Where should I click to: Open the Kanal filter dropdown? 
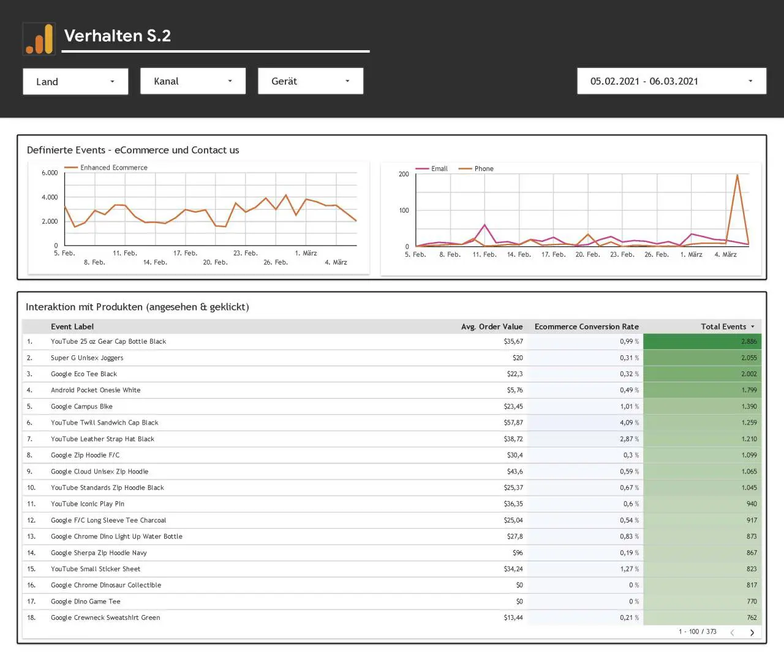[x=193, y=81]
